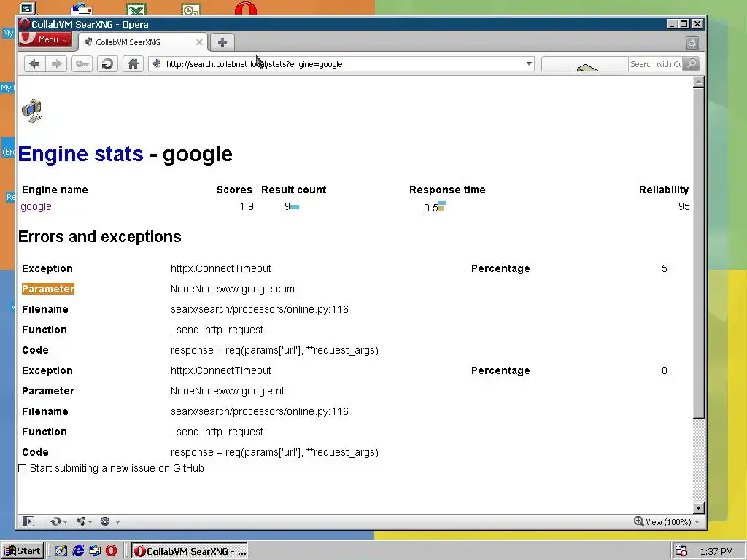747x560 pixels.
Task: Tick the Start submiting a new issue checkbox
Action: pyautogui.click(x=23, y=469)
